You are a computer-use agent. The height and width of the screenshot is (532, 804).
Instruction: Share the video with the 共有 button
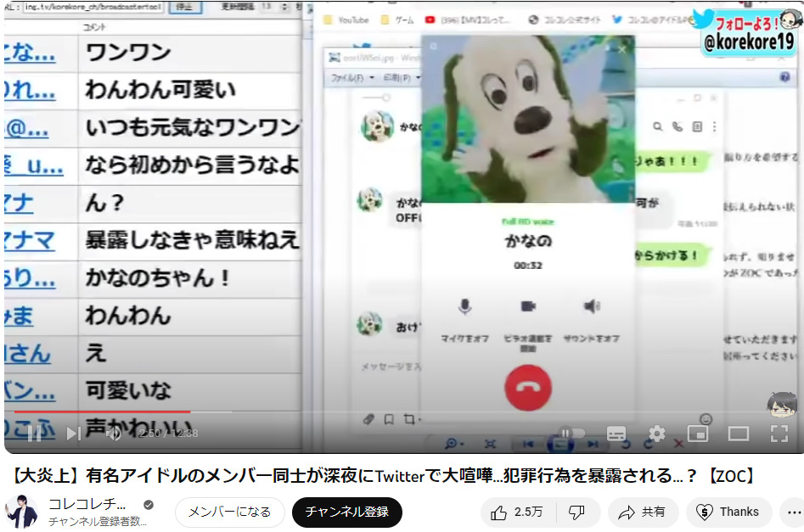(x=643, y=512)
